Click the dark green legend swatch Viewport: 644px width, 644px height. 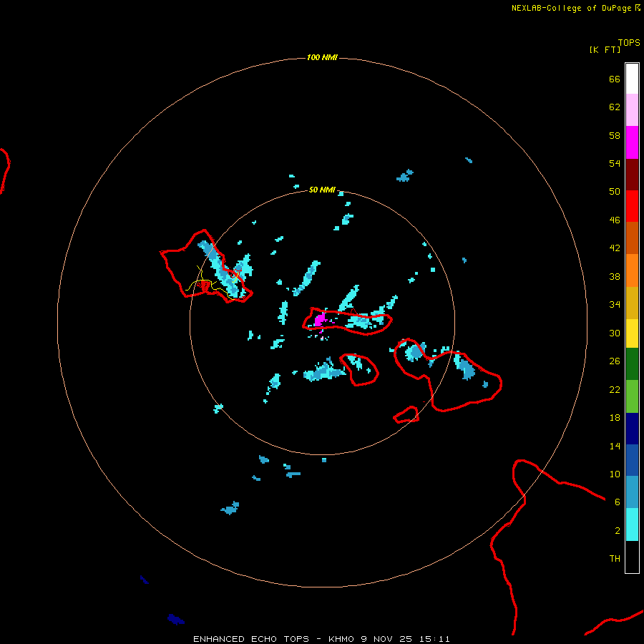click(x=632, y=364)
